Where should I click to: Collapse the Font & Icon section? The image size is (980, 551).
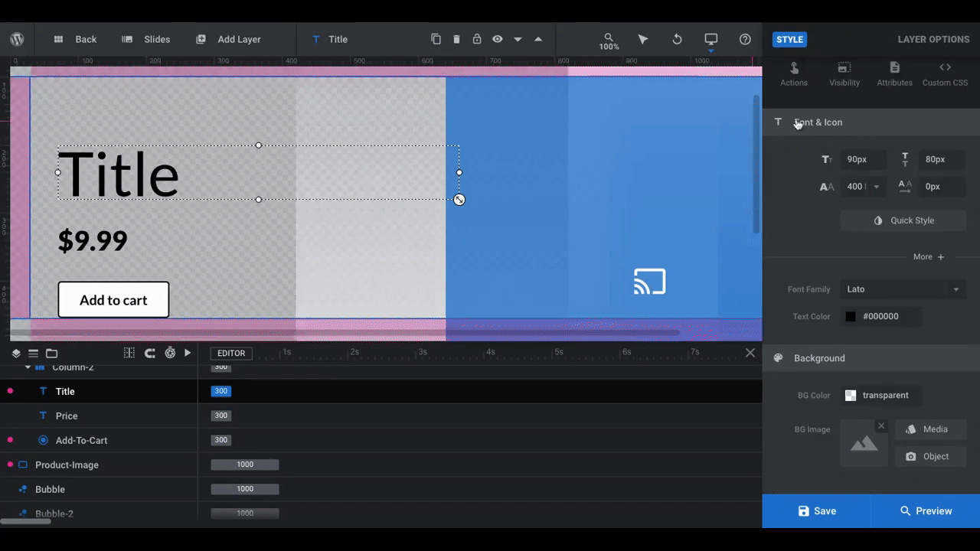(871, 122)
